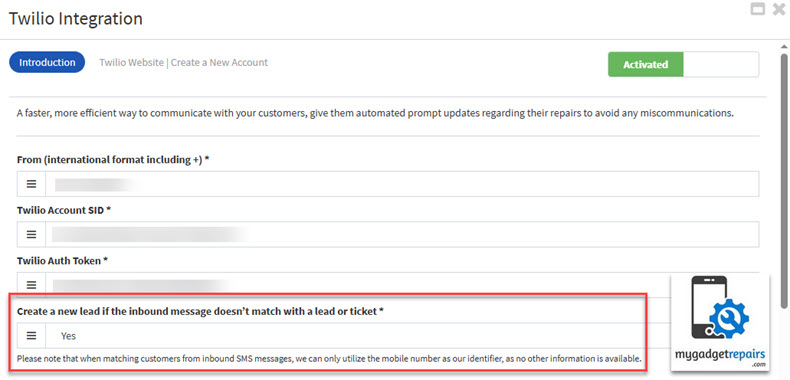Screen dimensions: 790x380
Task: Click the menu icon beside Twilio Auth Token
Action: click(x=31, y=285)
